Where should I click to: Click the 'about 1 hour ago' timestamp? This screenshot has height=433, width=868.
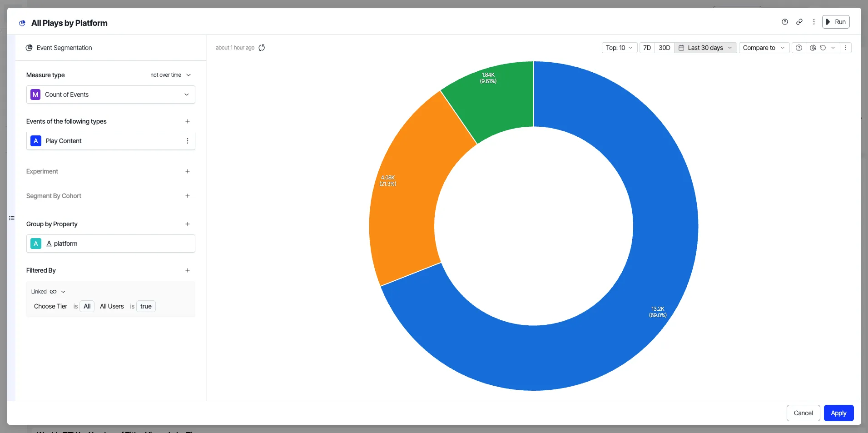pyautogui.click(x=235, y=48)
